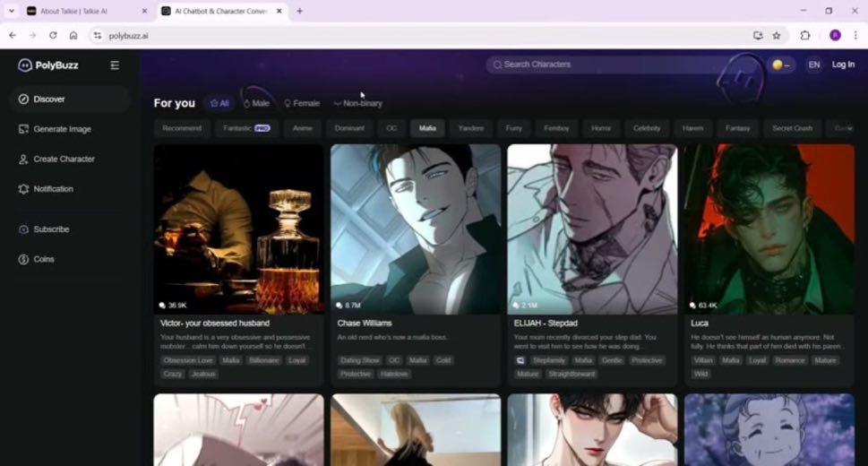Click the Log In button
Viewport: 868px width, 466px height.
coord(843,65)
